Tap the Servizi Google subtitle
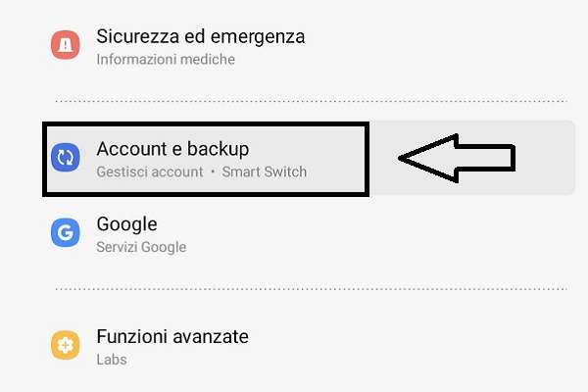This screenshot has height=392, width=588. click(141, 248)
